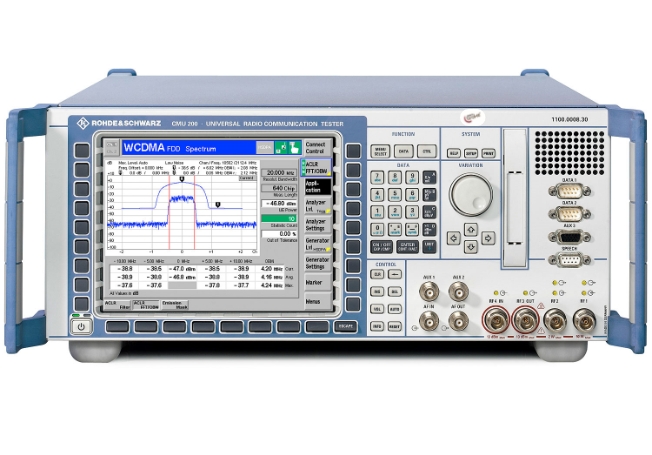Click the AUTO control key
This screenshot has height=455, width=652.
coord(395,309)
